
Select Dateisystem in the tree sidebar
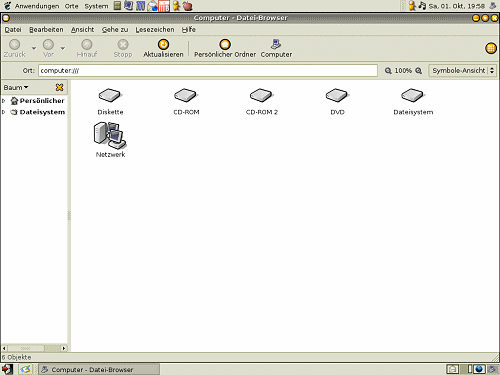coord(42,112)
